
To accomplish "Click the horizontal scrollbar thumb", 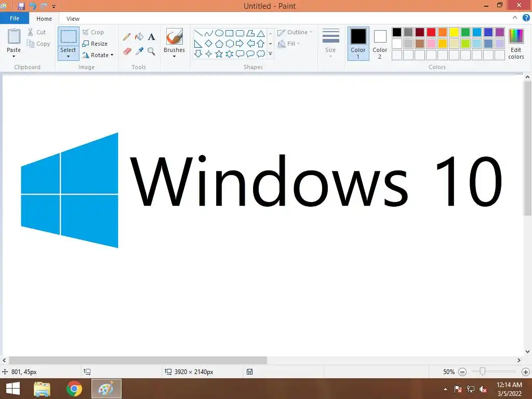I will [x=138, y=360].
